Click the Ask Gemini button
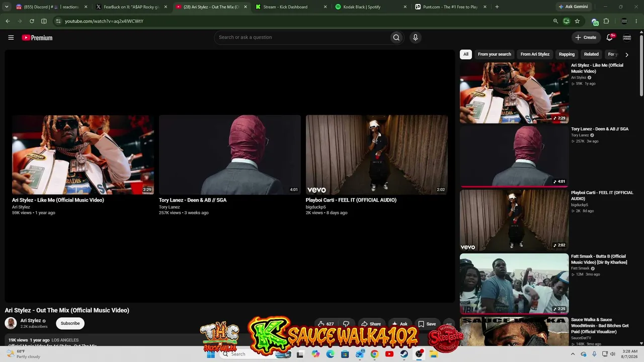Screen dimensions: 644x362 [x=573, y=7]
